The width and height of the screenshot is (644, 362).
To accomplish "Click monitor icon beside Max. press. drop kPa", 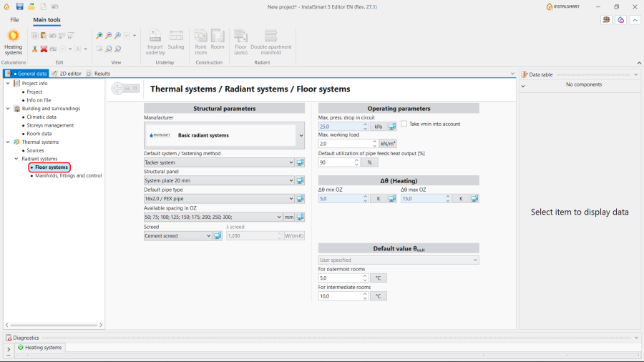I will pyautogui.click(x=392, y=127).
